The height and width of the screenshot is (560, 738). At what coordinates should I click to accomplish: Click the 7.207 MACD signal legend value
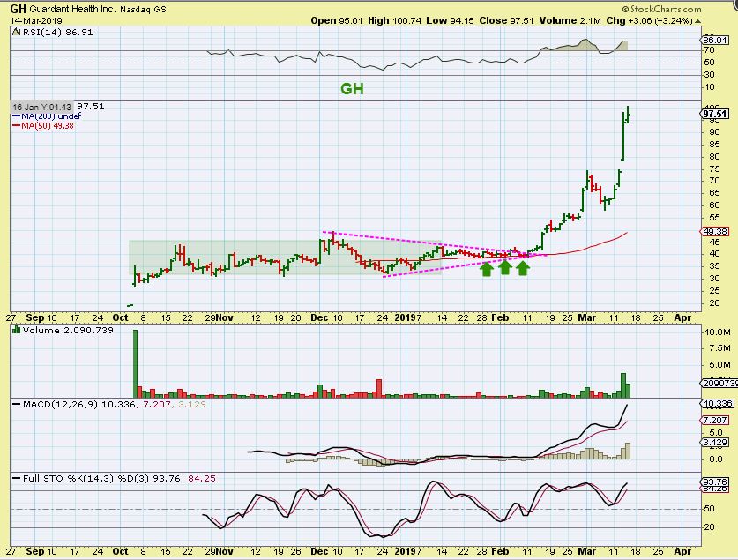(156, 404)
